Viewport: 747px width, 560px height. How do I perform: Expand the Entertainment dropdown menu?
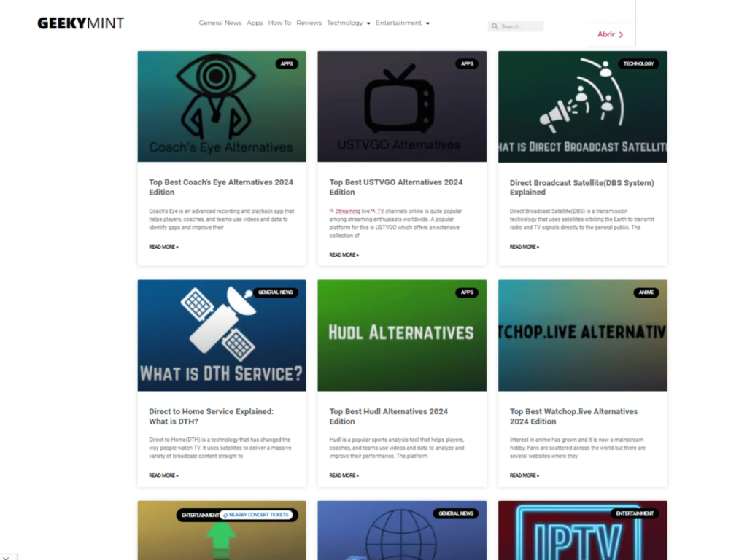[402, 23]
